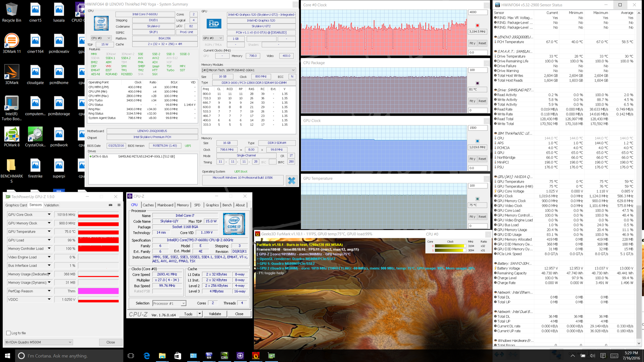Open the PerfCap Reason sensor dropdown
The image size is (644, 362).
click(x=49, y=291)
